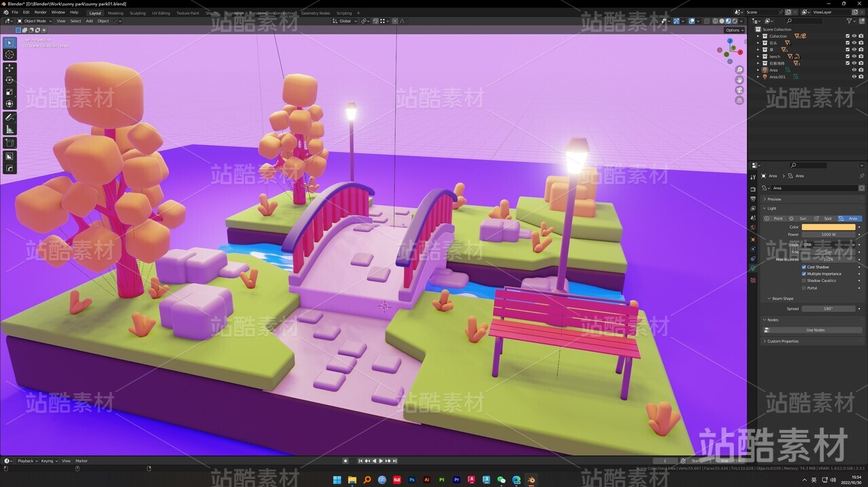
Task: Switch to UV Editing workspace tab
Action: coord(161,13)
